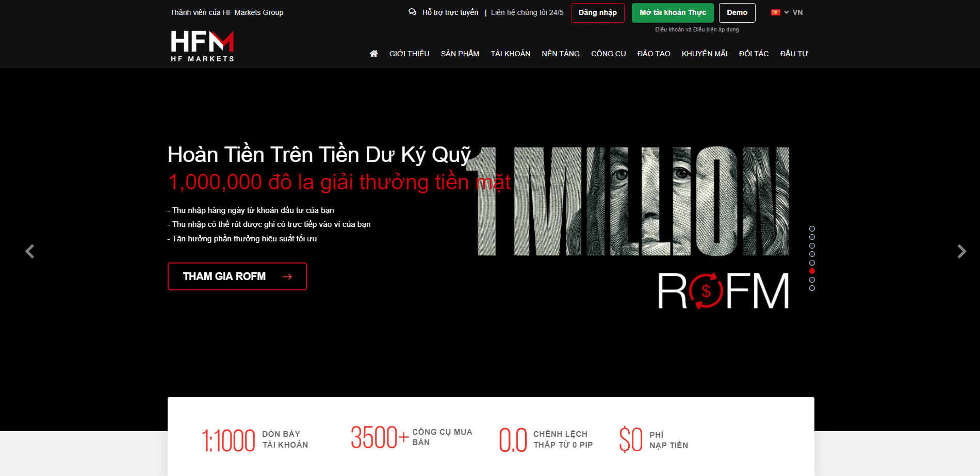Open the SẢN PHẨM menu
The width and height of the screenshot is (980, 476).
460,54
